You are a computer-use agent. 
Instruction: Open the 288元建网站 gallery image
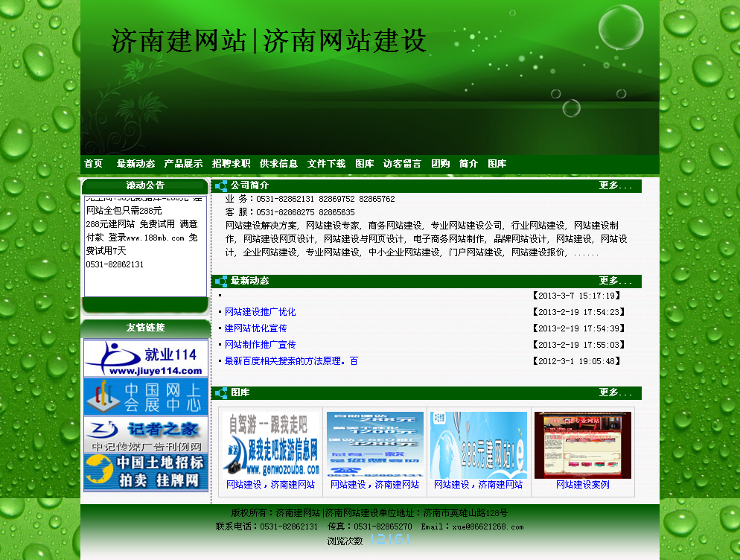(x=479, y=445)
